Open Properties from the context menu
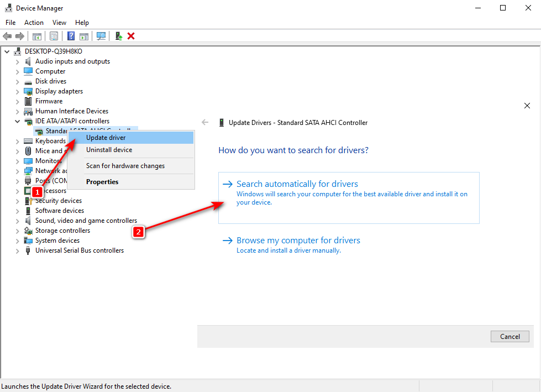The image size is (541, 392). [x=131, y=182]
